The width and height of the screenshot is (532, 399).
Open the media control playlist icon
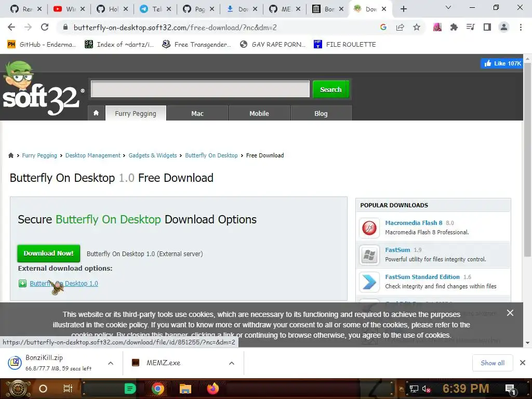(x=470, y=27)
